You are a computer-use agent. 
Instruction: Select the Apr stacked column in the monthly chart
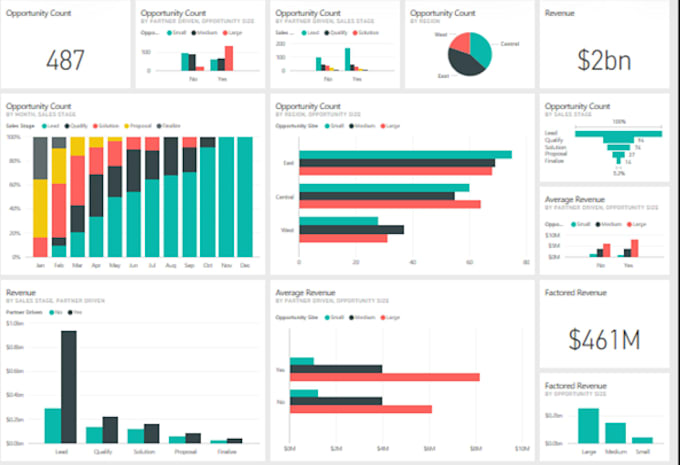point(96,197)
